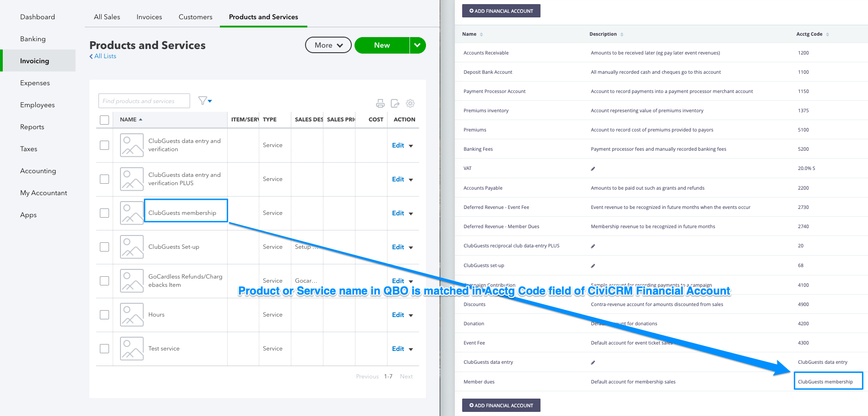Expand Edit dropdown arrow for first ClubGuests row
The height and width of the screenshot is (416, 868).
coord(411,146)
